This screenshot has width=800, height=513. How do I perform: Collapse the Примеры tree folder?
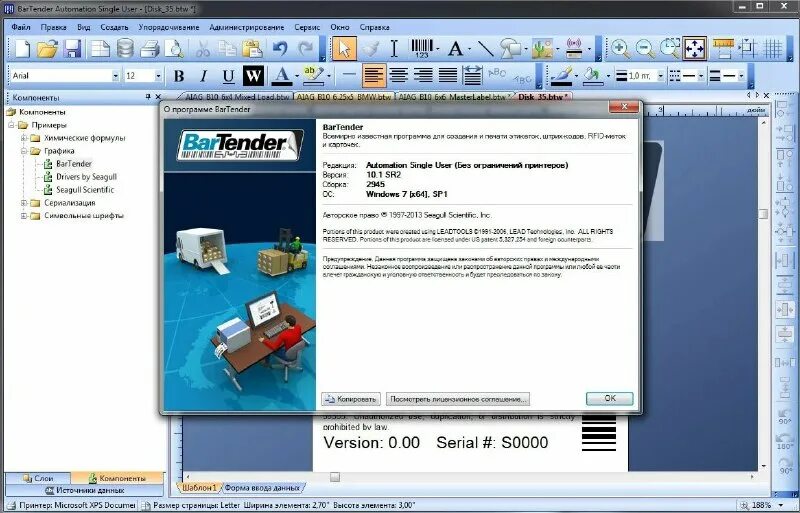[x=11, y=125]
